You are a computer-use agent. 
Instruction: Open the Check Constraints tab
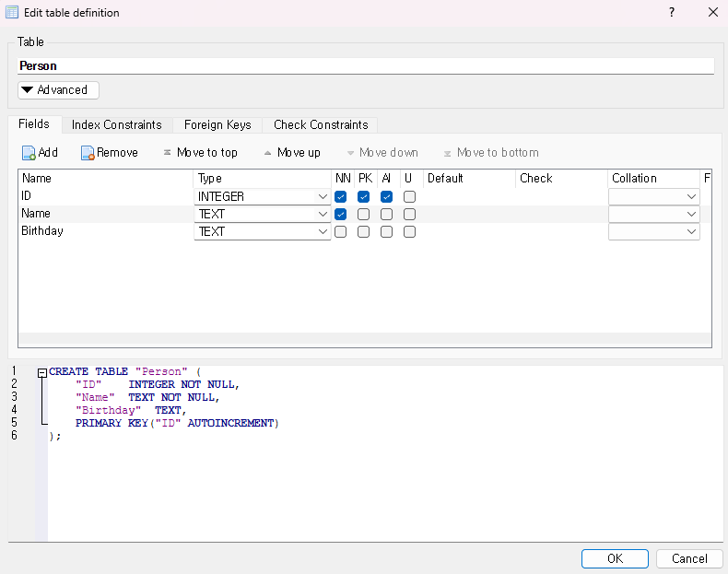[x=321, y=124]
